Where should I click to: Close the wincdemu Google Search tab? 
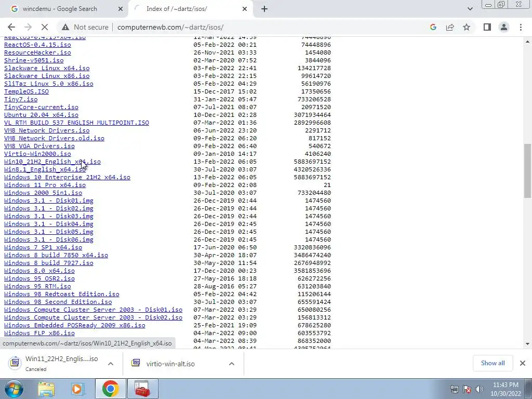121,9
